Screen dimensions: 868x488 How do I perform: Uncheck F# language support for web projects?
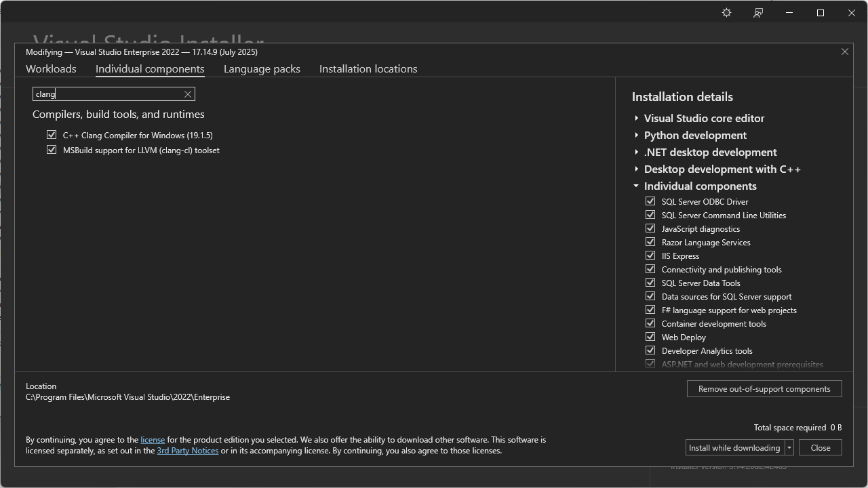[x=650, y=310]
